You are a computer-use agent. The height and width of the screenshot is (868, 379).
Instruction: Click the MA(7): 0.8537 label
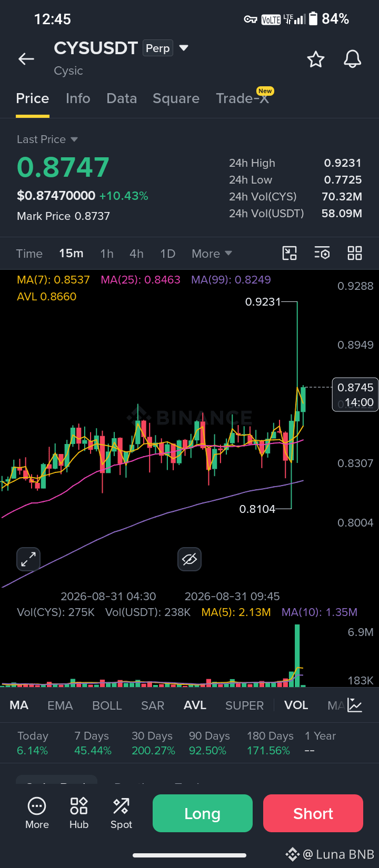[x=54, y=280]
